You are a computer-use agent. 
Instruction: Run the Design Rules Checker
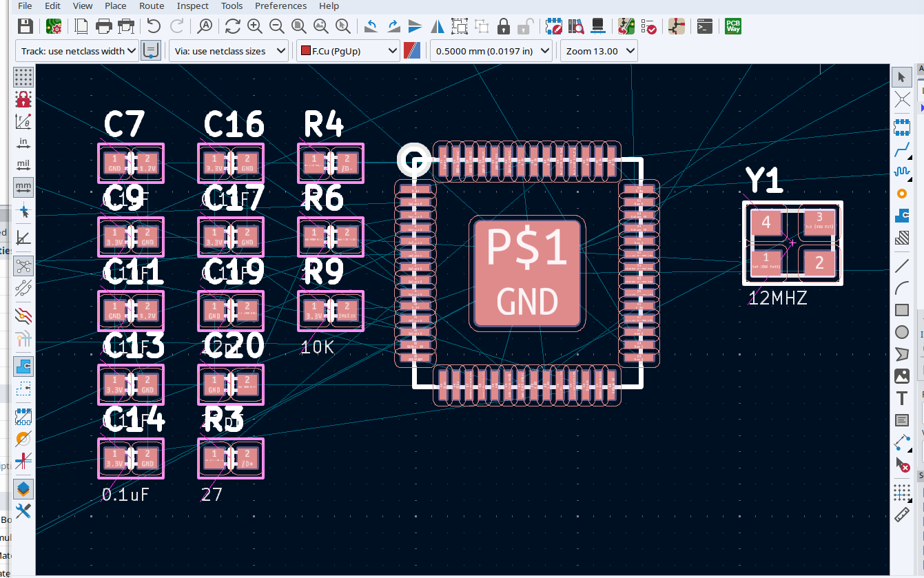(648, 27)
